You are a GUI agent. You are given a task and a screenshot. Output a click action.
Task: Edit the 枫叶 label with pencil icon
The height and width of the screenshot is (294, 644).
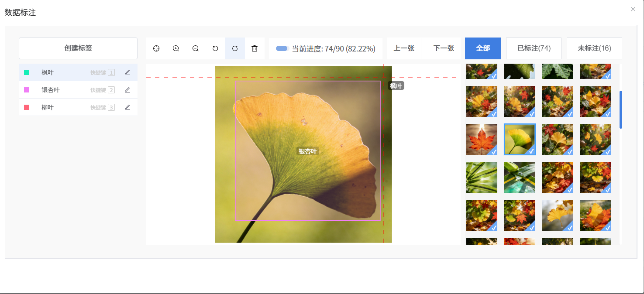(127, 72)
